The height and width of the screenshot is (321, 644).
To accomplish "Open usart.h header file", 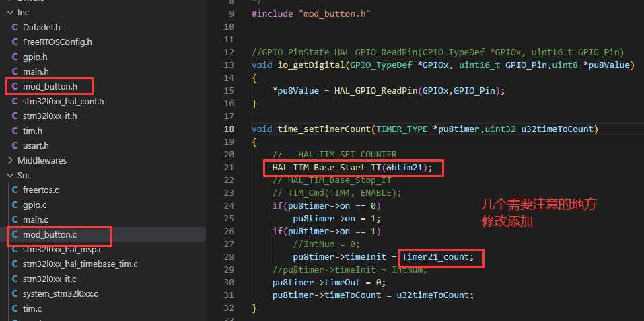I will coord(36,146).
